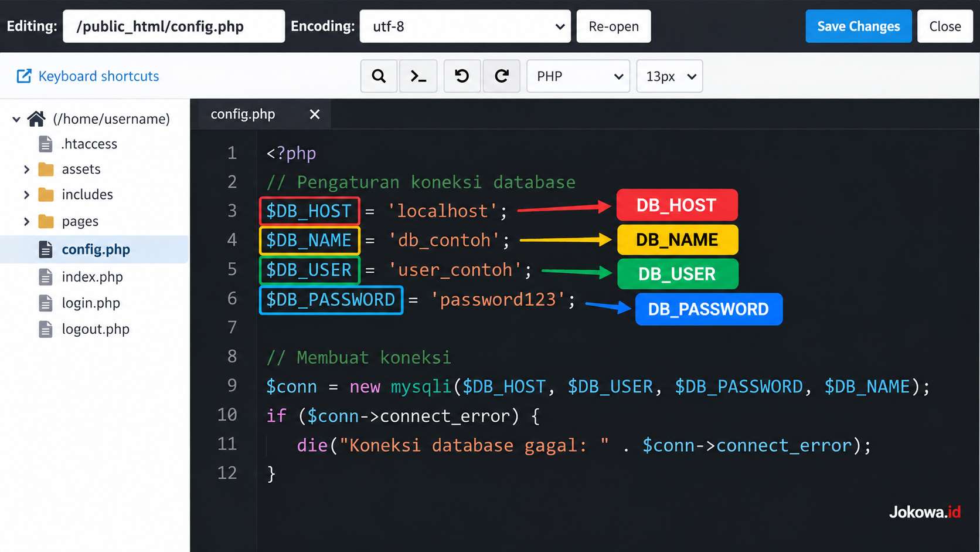
Task: Select the index.php file name
Action: pyautogui.click(x=93, y=277)
